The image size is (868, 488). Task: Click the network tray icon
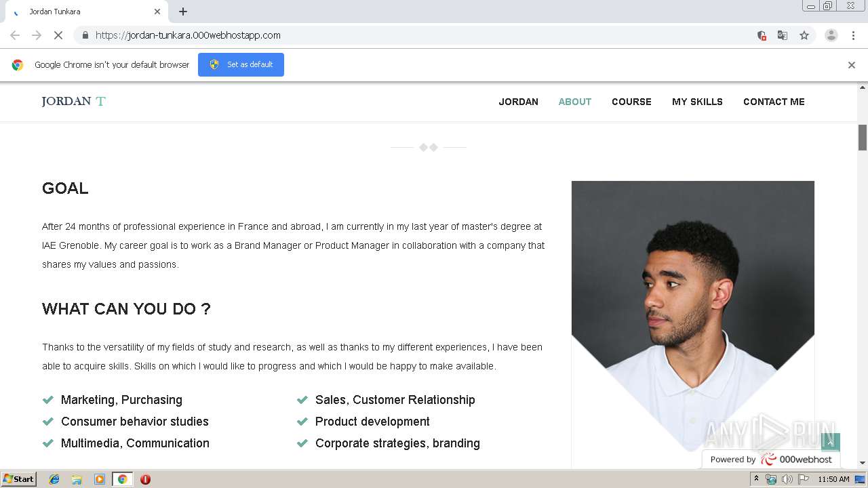(x=771, y=479)
